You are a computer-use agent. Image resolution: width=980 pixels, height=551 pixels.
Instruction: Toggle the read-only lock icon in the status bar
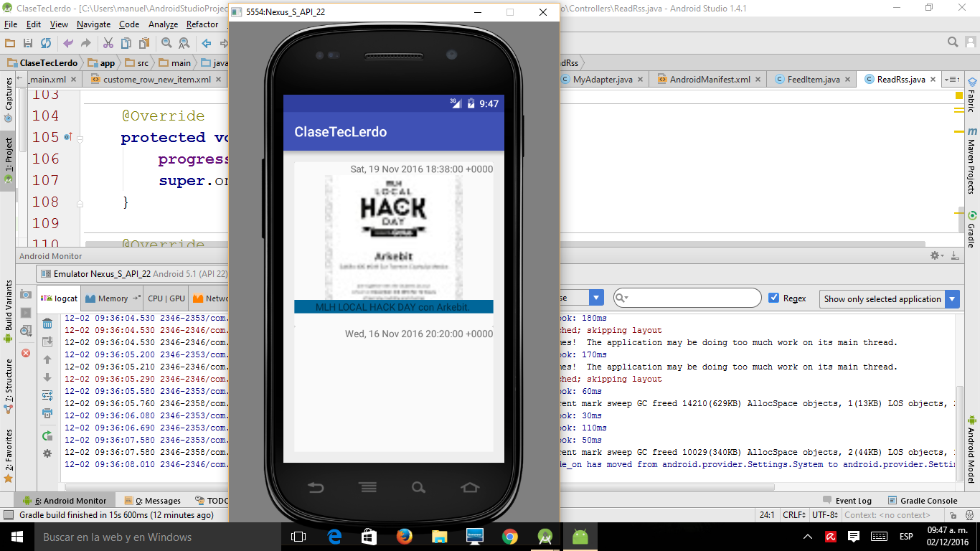tap(954, 515)
